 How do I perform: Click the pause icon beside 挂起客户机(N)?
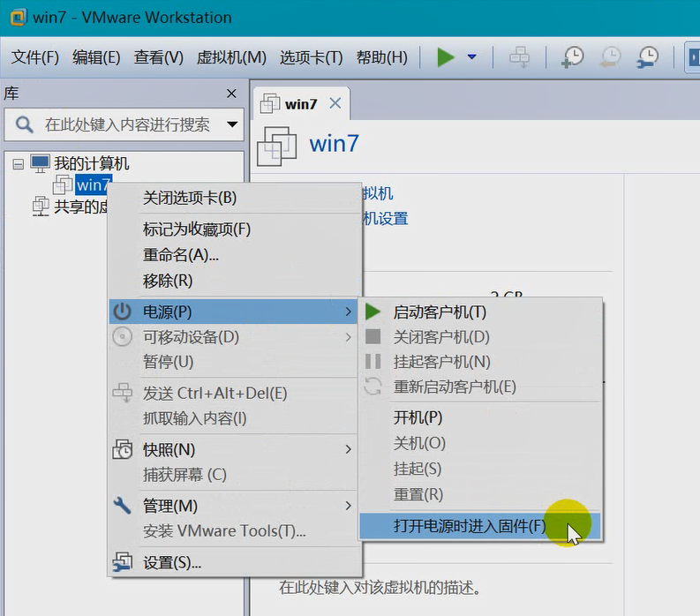point(373,361)
